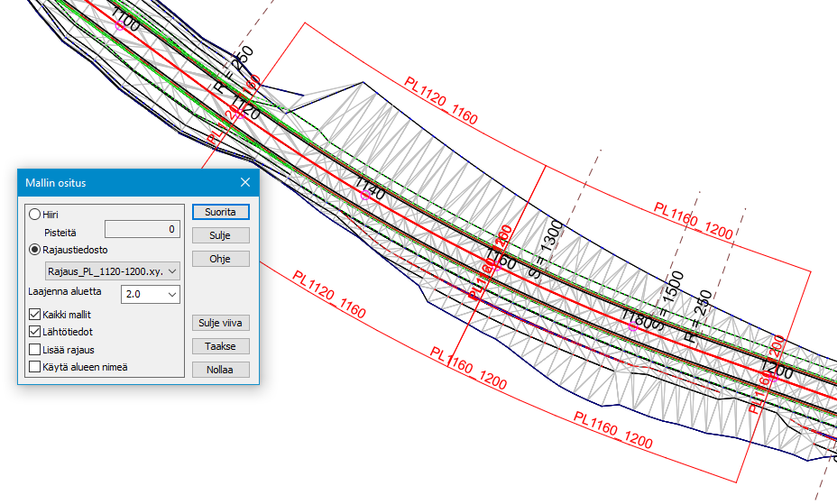Toggle the Lähtötiedot checkbox

click(35, 332)
